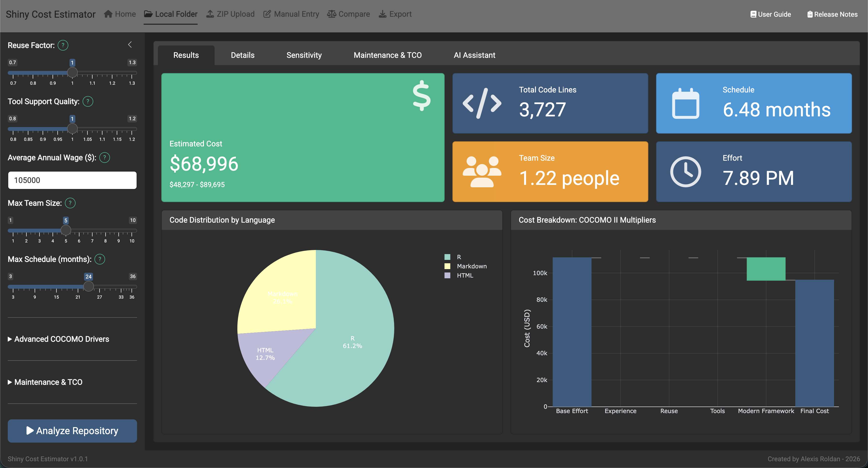Open the Compare view
The image size is (868, 468).
click(349, 14)
